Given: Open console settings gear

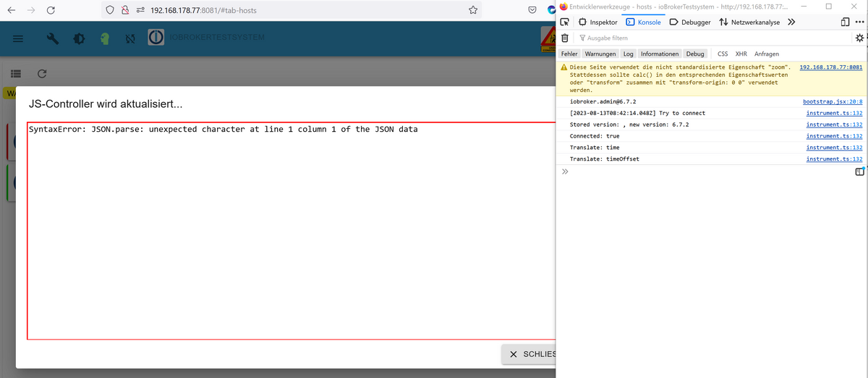Looking at the screenshot, I should [859, 38].
